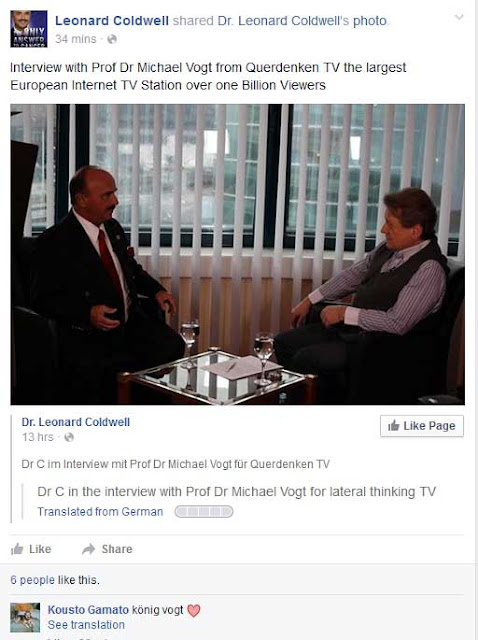Rate the translation using the rating bar
The height and width of the screenshot is (640, 478).
click(x=204, y=511)
